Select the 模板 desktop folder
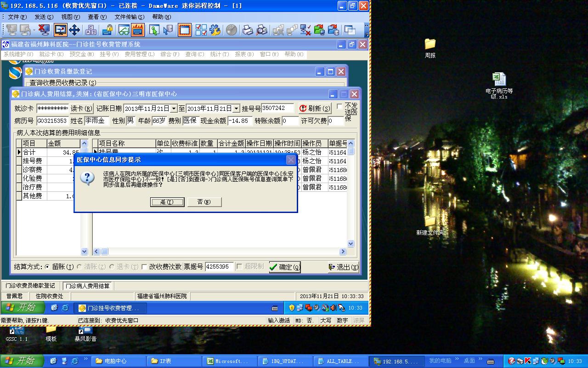This screenshot has width=588, height=368. (x=51, y=334)
